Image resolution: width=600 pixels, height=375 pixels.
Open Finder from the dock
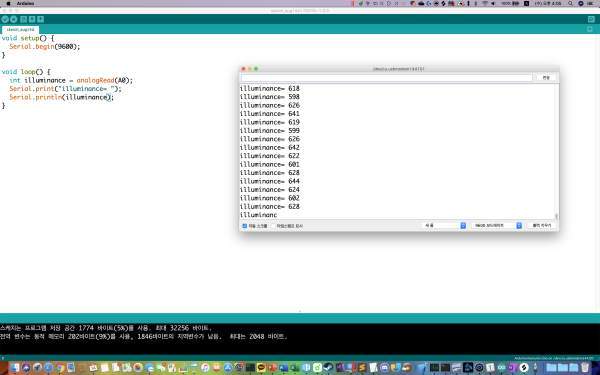15,368
